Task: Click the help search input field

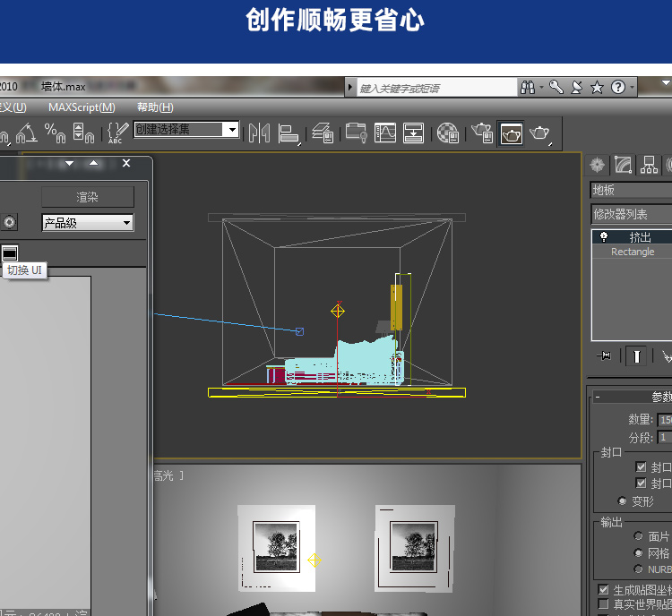Action: click(x=435, y=88)
